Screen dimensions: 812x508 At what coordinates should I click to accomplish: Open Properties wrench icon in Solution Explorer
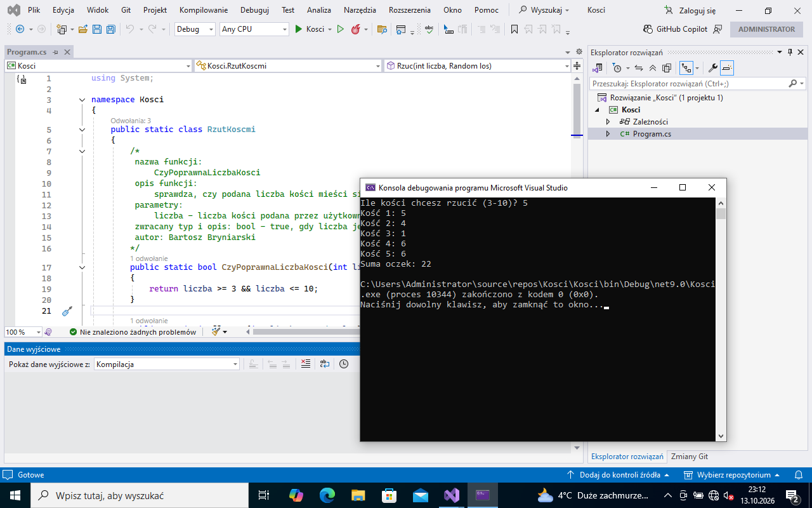coord(712,68)
